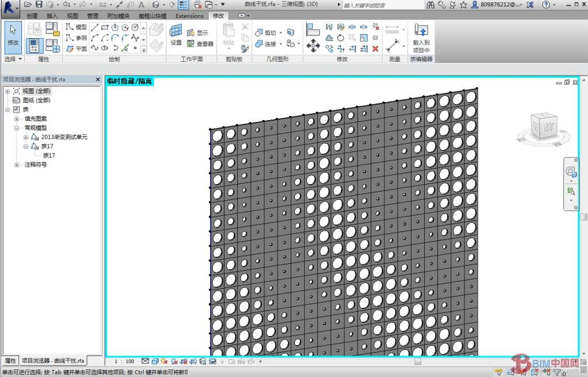Click the keyword search input field
The width and height of the screenshot is (588, 377).
coord(381,5)
